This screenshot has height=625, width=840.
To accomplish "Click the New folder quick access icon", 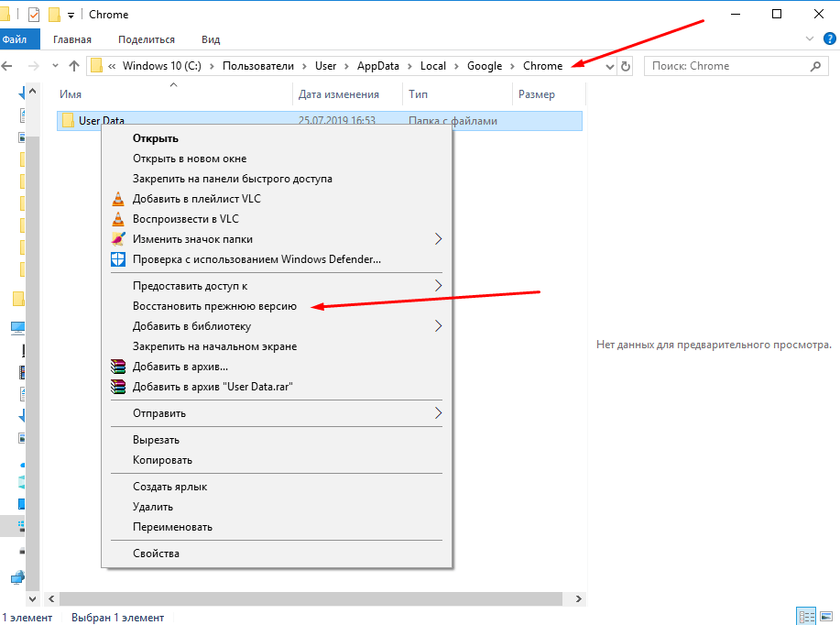I will 54,15.
